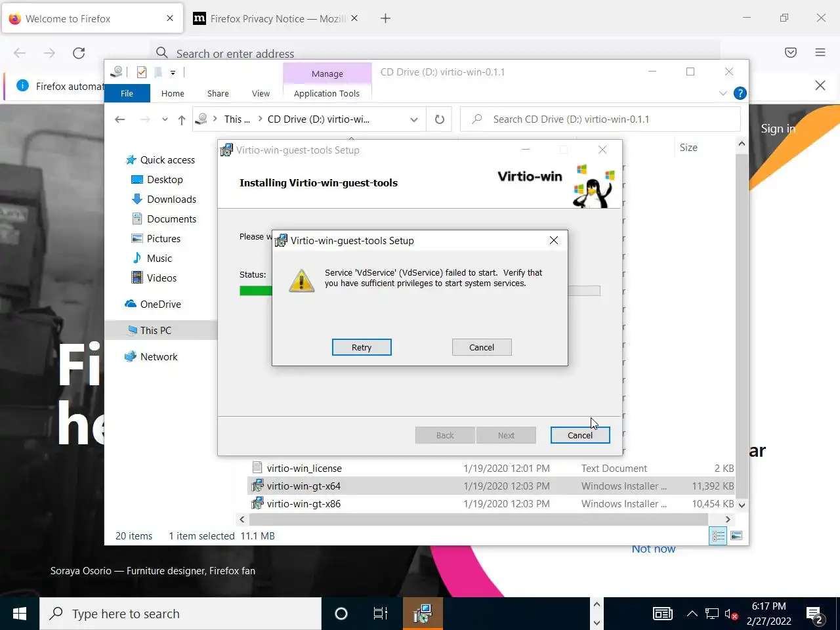Image resolution: width=840 pixels, height=630 pixels.
Task: Open the Application Tools tab
Action: pyautogui.click(x=327, y=93)
